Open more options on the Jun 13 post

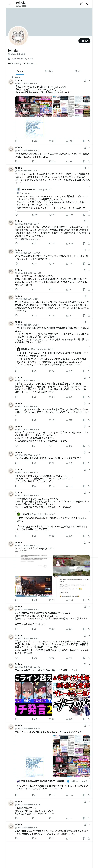[x=89, y=81]
